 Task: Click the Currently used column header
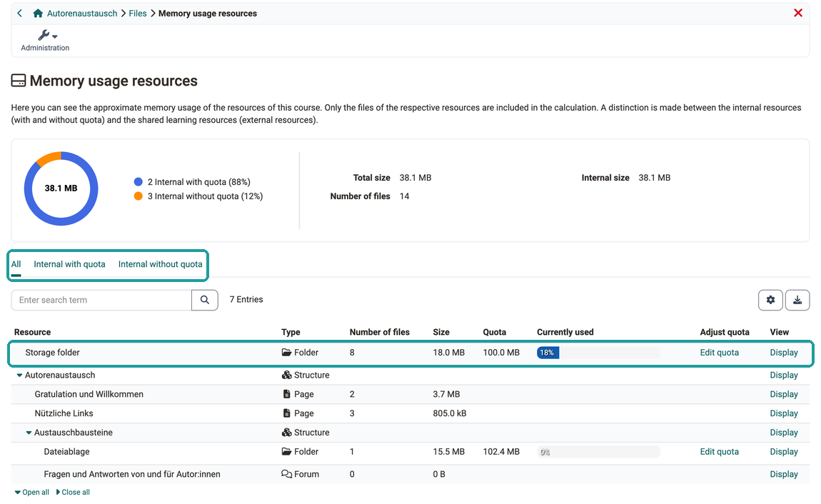565,332
